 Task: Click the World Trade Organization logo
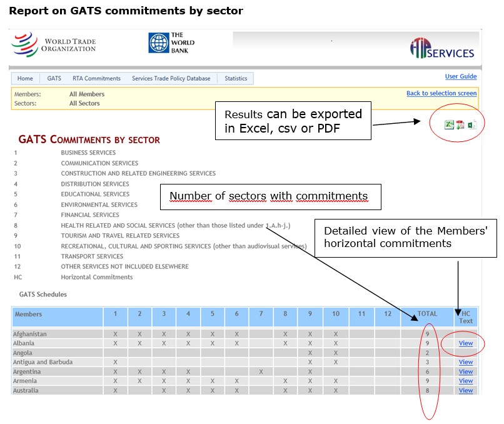54,45
